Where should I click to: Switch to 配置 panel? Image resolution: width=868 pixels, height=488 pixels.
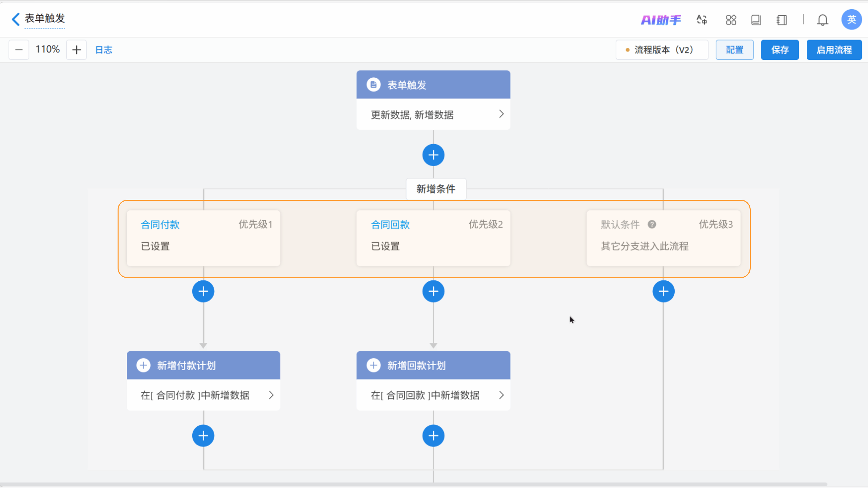734,50
